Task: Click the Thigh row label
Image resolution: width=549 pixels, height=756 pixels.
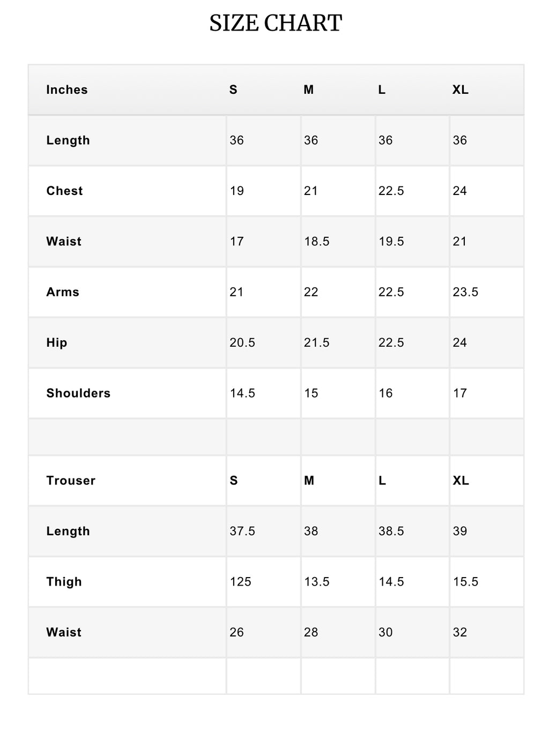Action: pos(64,582)
